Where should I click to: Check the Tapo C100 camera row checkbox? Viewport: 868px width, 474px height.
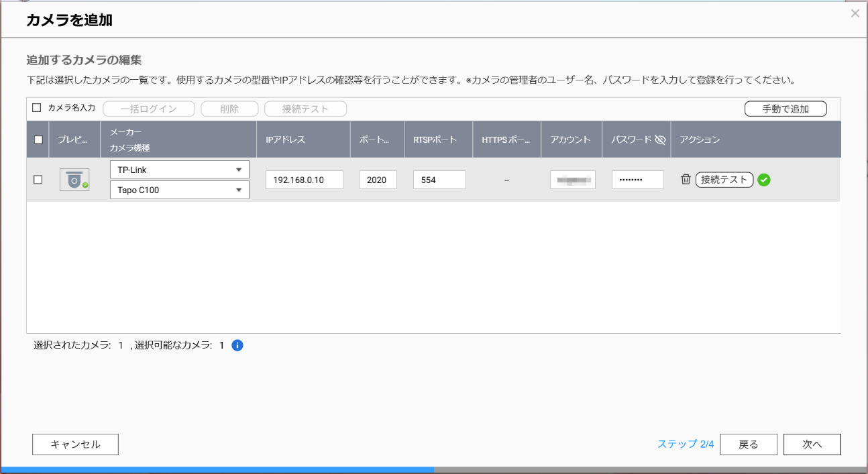click(x=38, y=180)
